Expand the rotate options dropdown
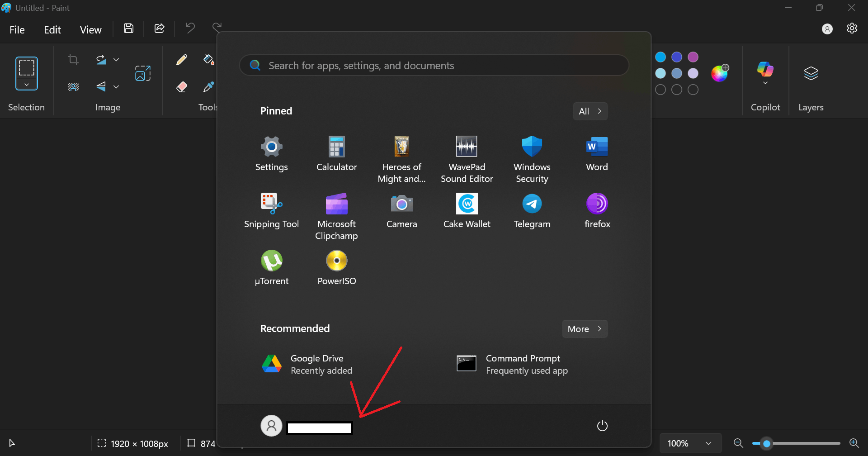Screen dimensions: 868x456 [x=117, y=59]
